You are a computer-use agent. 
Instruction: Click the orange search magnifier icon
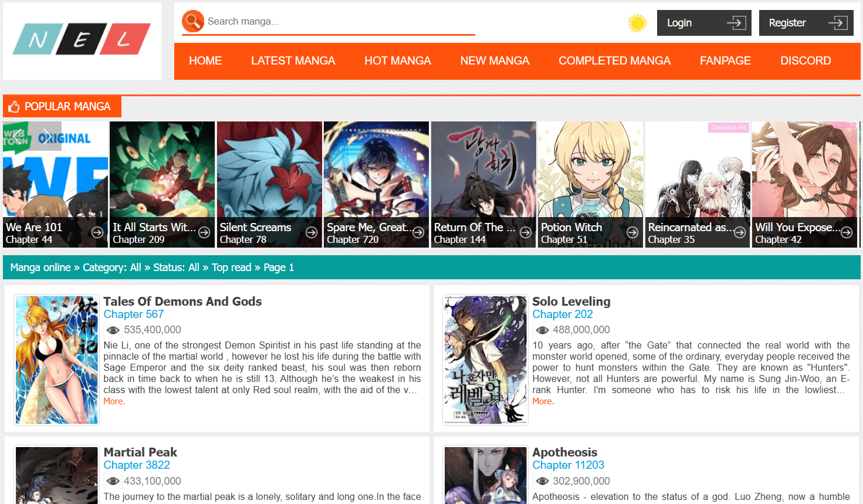pyautogui.click(x=193, y=21)
